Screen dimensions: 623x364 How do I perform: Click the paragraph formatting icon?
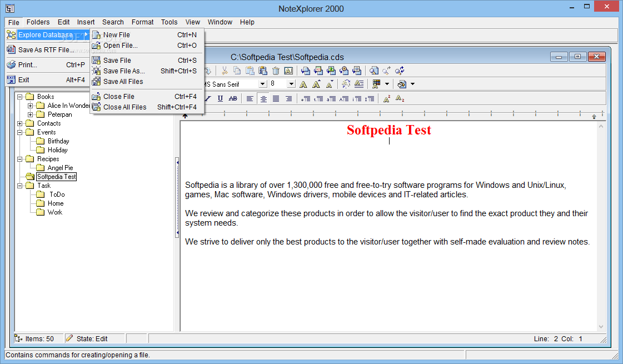359,84
